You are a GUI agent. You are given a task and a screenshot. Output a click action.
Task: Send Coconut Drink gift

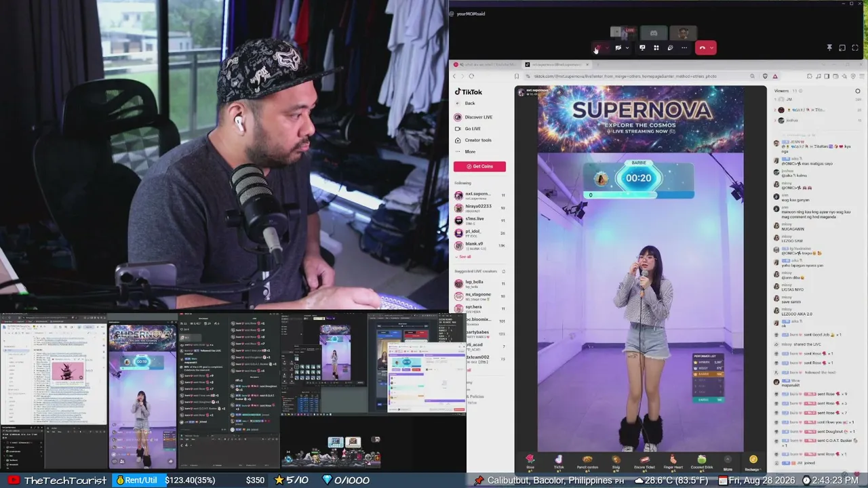coord(701,462)
